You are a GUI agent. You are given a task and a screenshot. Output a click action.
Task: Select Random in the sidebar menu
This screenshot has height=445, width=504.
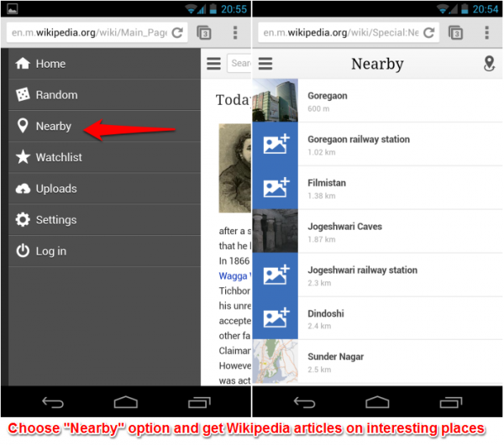point(104,95)
